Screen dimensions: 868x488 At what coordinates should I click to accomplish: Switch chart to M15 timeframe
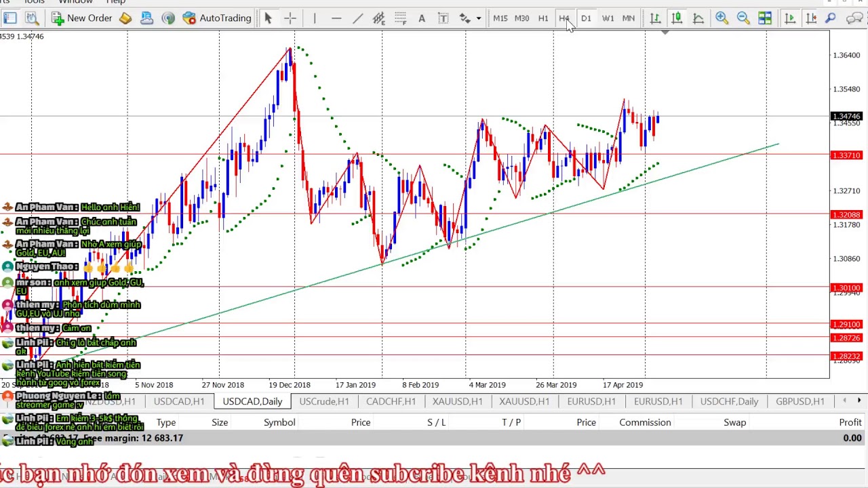click(500, 18)
